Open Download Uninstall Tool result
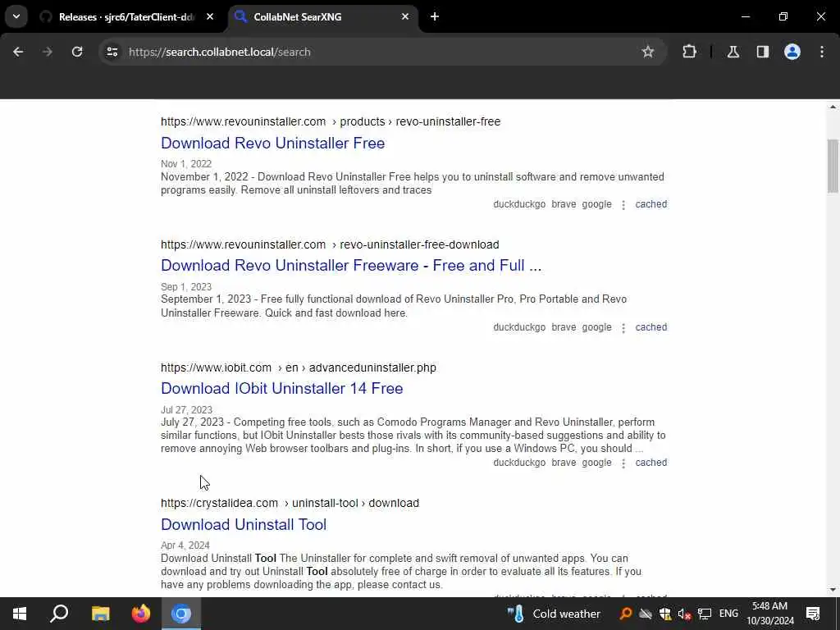The image size is (840, 630). [x=243, y=524]
